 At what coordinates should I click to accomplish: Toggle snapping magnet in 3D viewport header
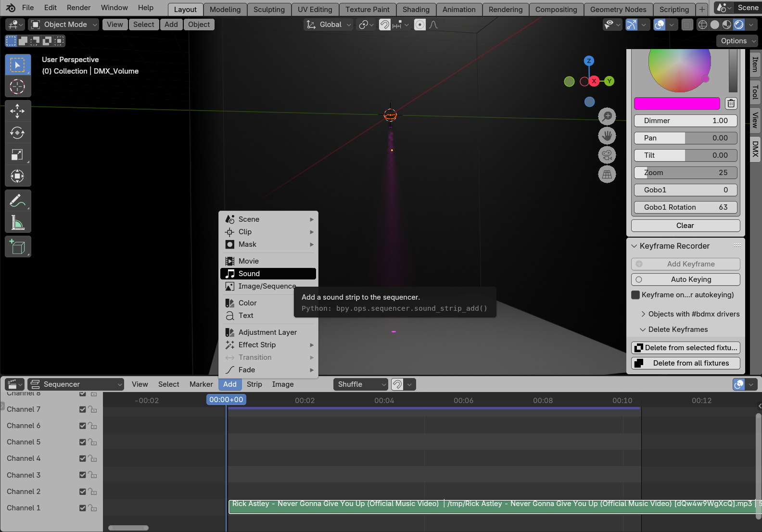[x=385, y=25]
